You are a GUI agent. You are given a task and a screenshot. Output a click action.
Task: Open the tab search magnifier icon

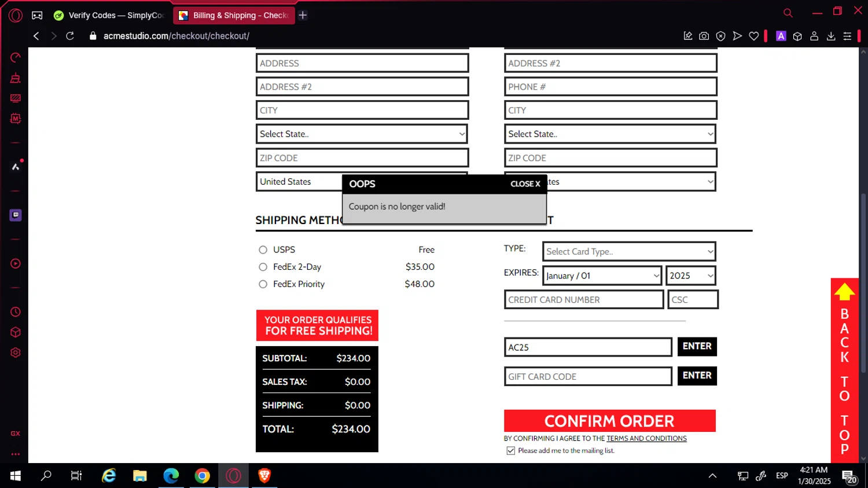(788, 13)
